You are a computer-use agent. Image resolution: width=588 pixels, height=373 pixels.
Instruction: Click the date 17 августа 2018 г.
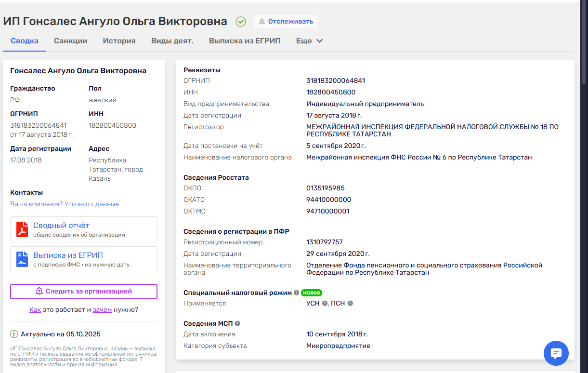(334, 116)
